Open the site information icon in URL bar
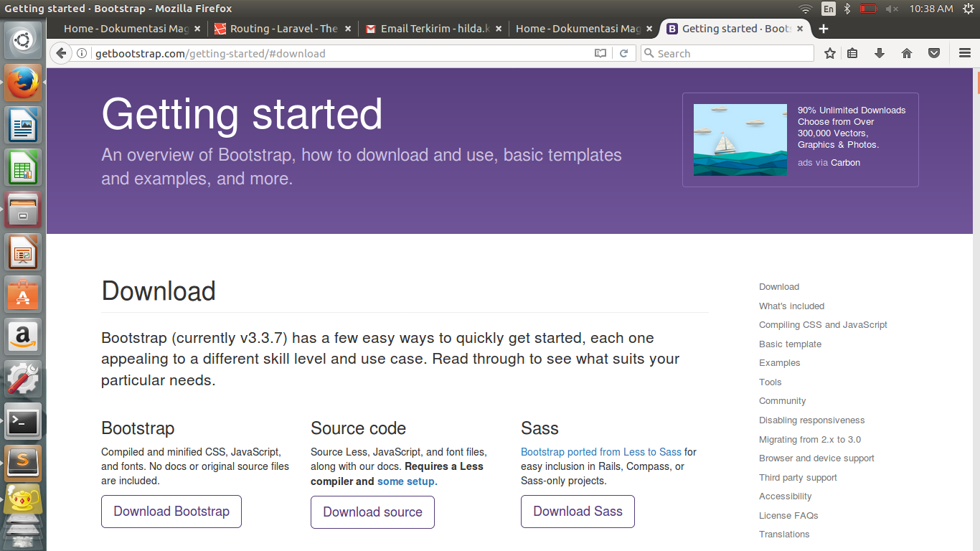Viewport: 980px width, 551px height. pos(82,53)
